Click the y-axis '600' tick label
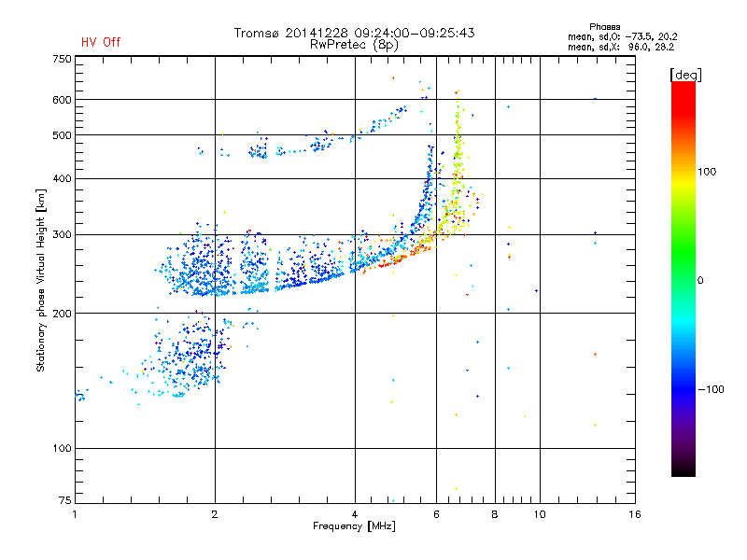The width and height of the screenshot is (747, 560). coord(62,100)
